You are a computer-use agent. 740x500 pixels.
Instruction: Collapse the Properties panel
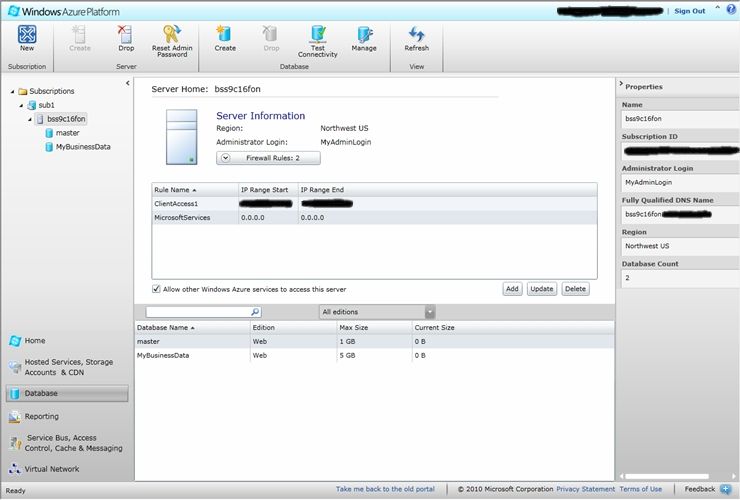tap(621, 84)
